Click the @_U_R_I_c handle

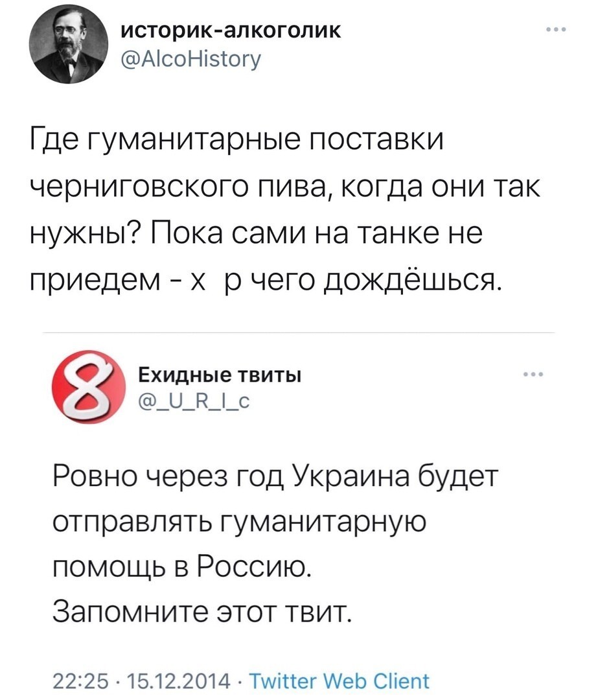pos(194,402)
